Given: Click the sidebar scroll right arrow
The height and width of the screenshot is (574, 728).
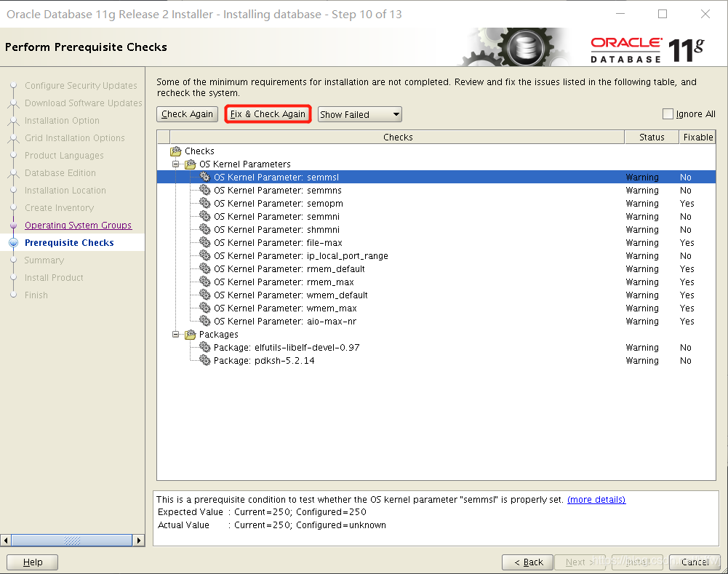Looking at the screenshot, I should coord(138,541).
